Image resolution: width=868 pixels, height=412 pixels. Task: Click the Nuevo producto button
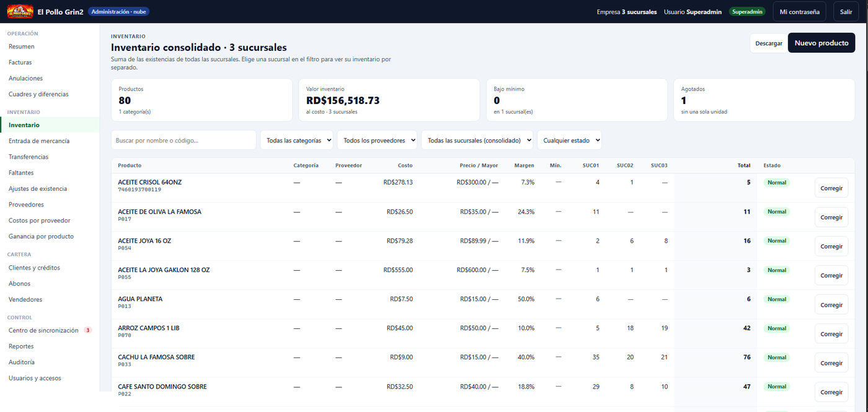[821, 43]
